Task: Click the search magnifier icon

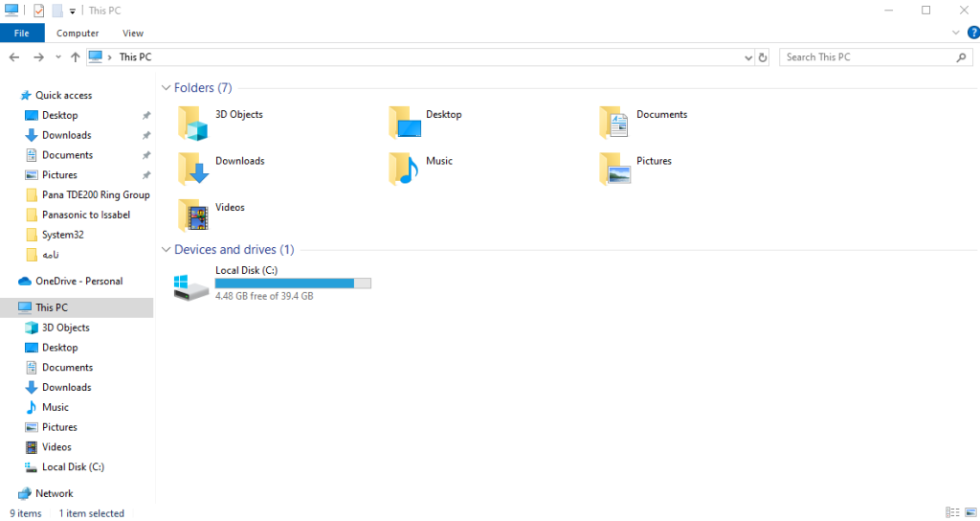Action: (x=961, y=57)
